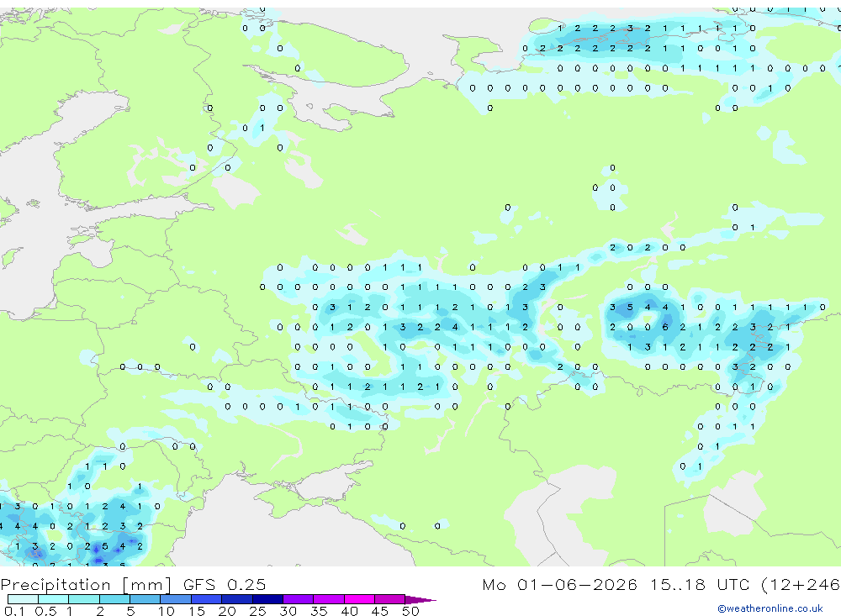Screen dimensions: 841x616
Task: Click the '15..18 UTC' time range text
Action: (x=700, y=584)
